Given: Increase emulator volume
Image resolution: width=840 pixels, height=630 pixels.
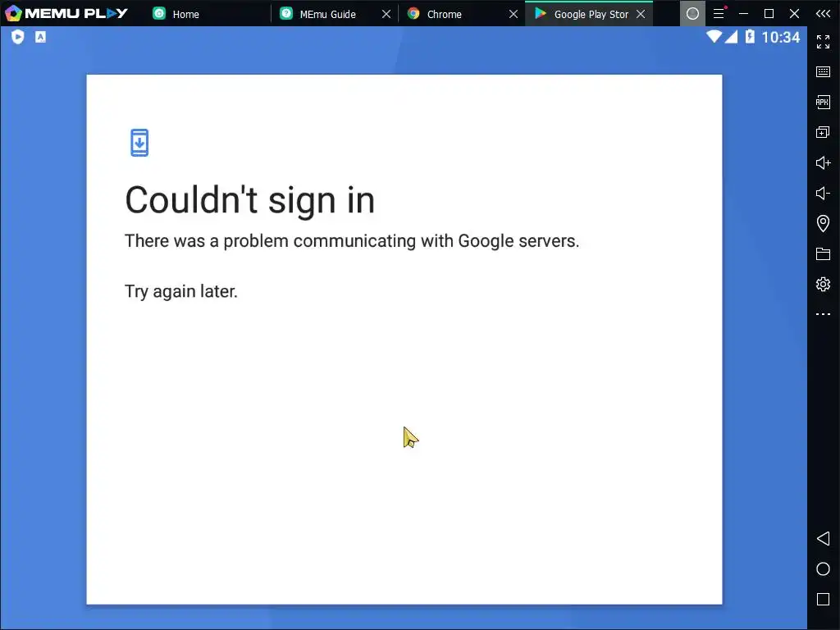Looking at the screenshot, I should [823, 162].
